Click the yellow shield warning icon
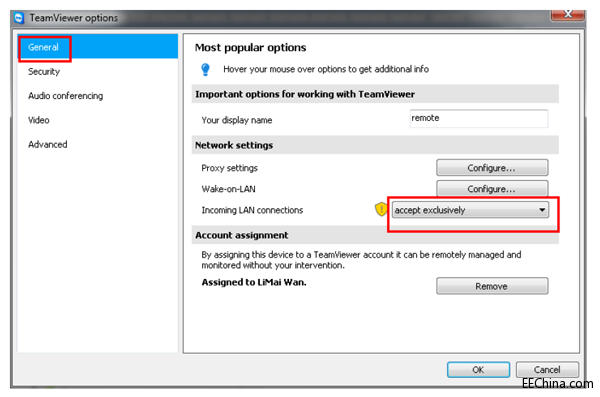Image resolution: width=600 pixels, height=397 pixels. (x=381, y=209)
